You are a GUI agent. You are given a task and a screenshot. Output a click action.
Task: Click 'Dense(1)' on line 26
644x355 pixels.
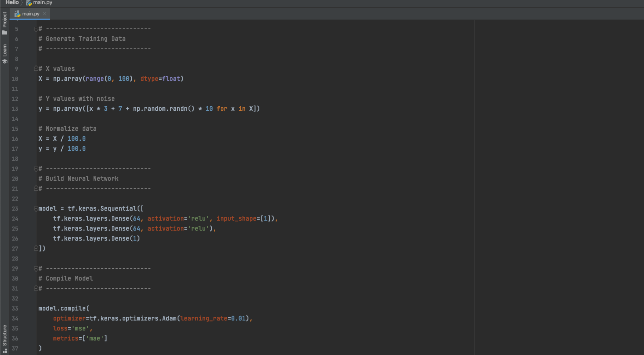coord(126,238)
